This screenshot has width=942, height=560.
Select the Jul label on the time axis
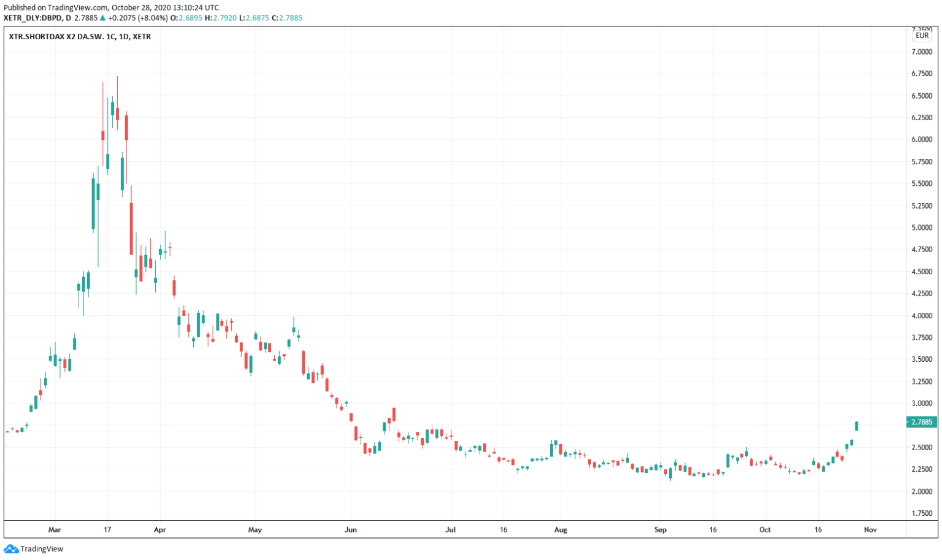[451, 529]
